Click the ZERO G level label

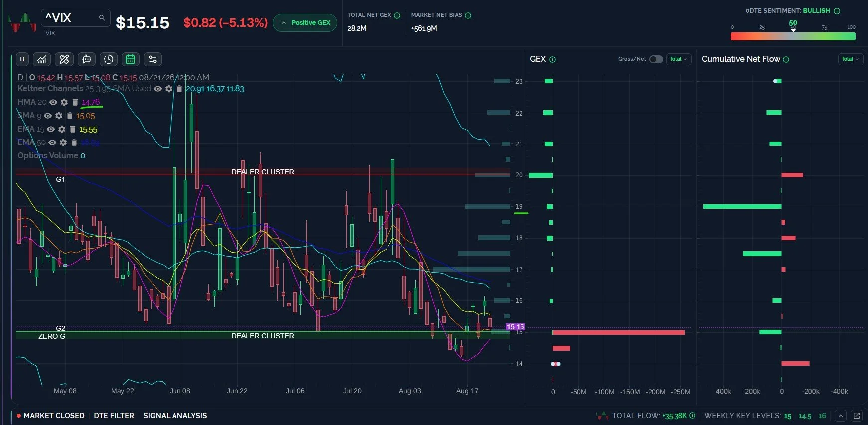[52, 336]
